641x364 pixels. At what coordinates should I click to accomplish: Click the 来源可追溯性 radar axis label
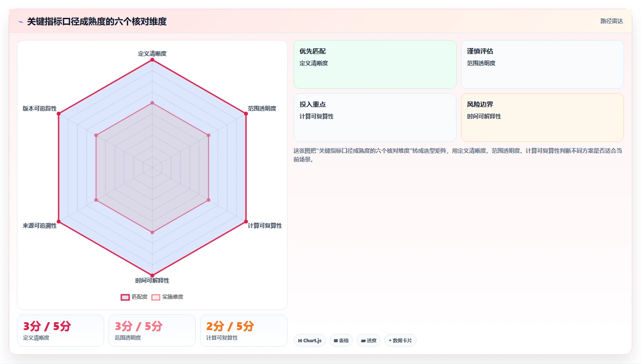click(40, 226)
